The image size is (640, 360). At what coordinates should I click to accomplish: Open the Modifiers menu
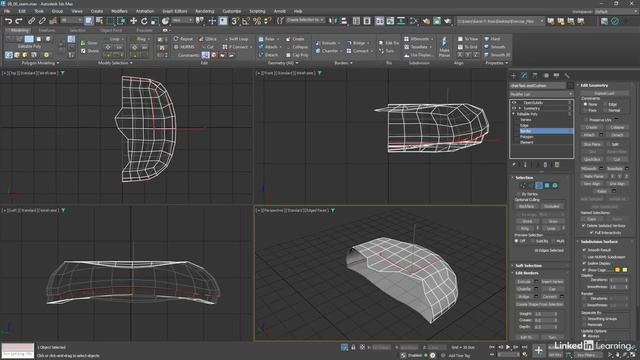click(119, 11)
